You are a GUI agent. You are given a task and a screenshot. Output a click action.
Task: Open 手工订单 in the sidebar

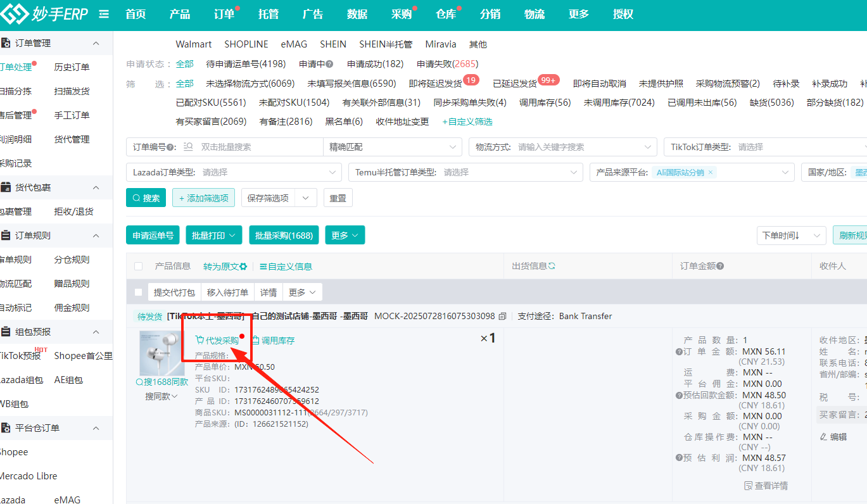(x=72, y=115)
